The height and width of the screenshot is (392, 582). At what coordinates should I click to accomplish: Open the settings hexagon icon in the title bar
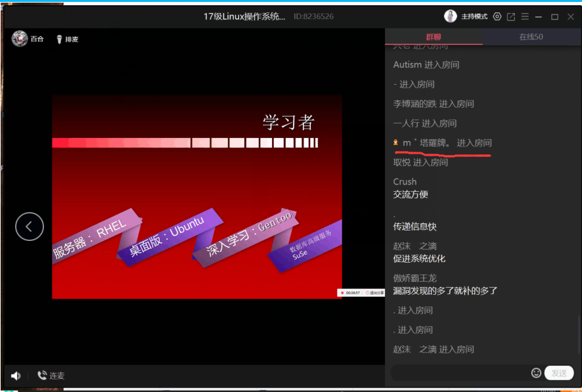click(x=497, y=16)
